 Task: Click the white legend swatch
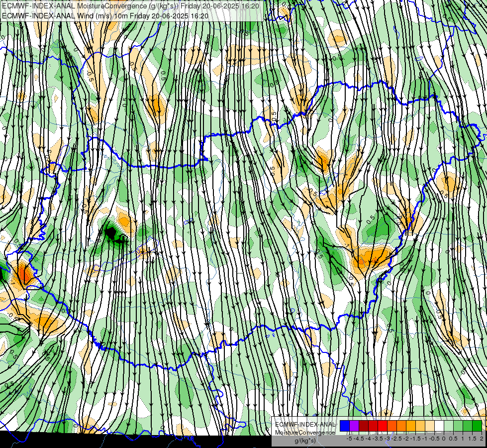pos(439,426)
